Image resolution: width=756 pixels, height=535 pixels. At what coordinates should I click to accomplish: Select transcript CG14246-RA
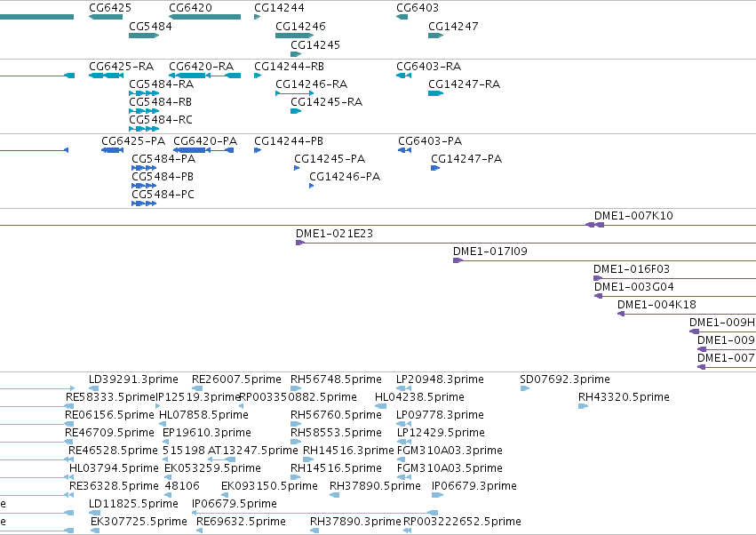[x=312, y=84]
